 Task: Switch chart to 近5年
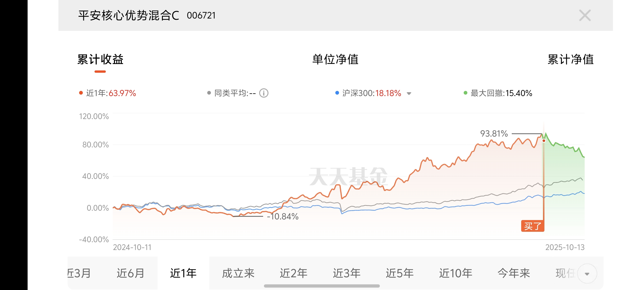[400, 273]
